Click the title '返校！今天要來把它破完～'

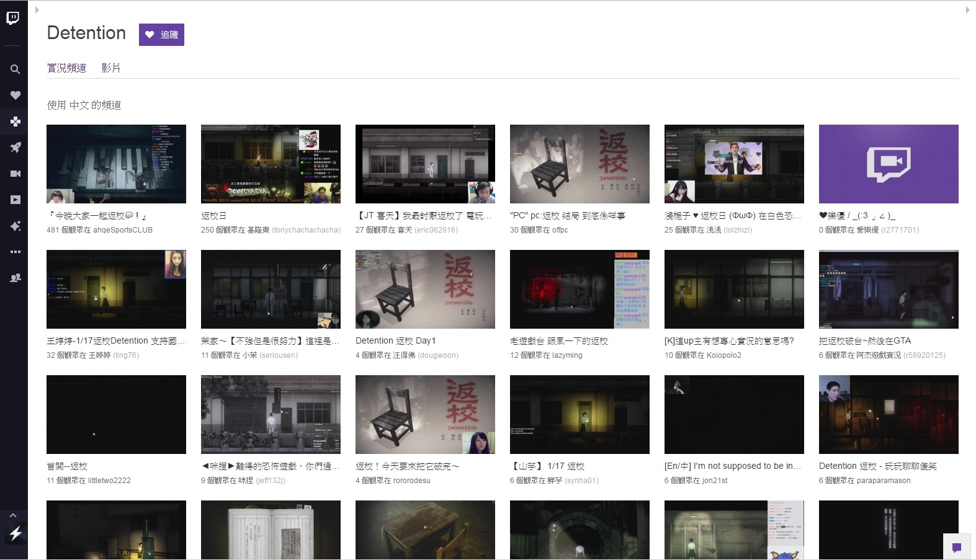[x=408, y=466]
